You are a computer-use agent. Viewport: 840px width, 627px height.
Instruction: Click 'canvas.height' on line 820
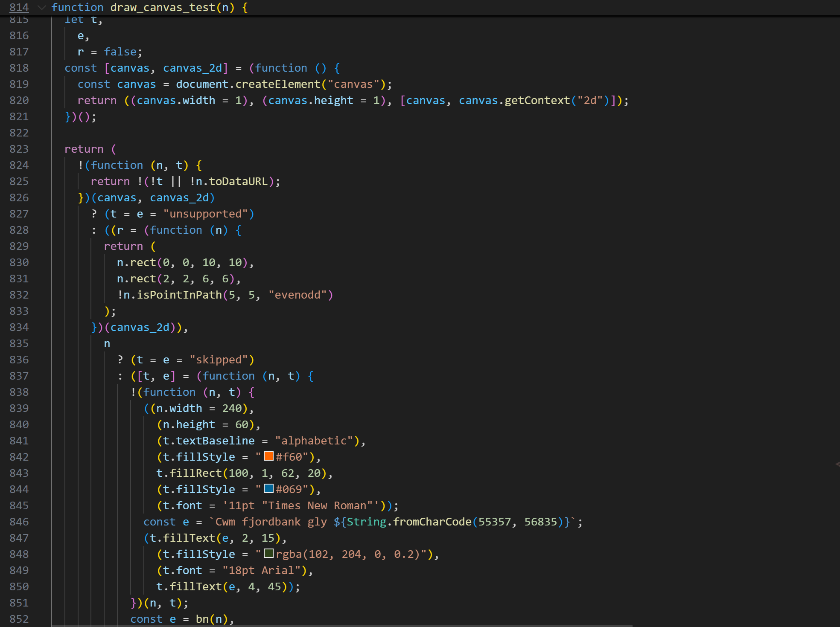click(x=311, y=100)
